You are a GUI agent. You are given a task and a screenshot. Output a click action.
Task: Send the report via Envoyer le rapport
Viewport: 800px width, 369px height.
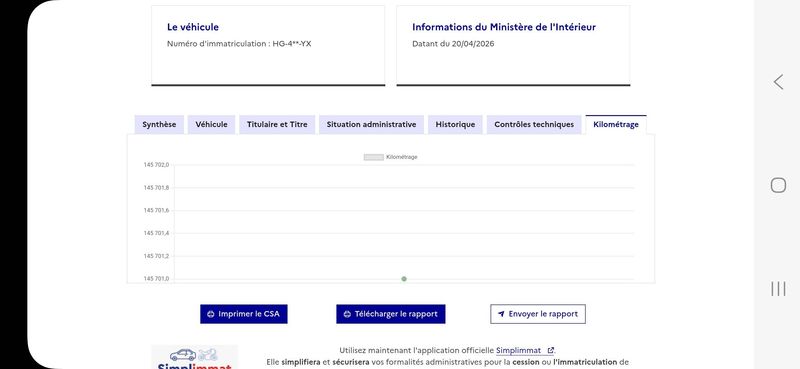[538, 314]
